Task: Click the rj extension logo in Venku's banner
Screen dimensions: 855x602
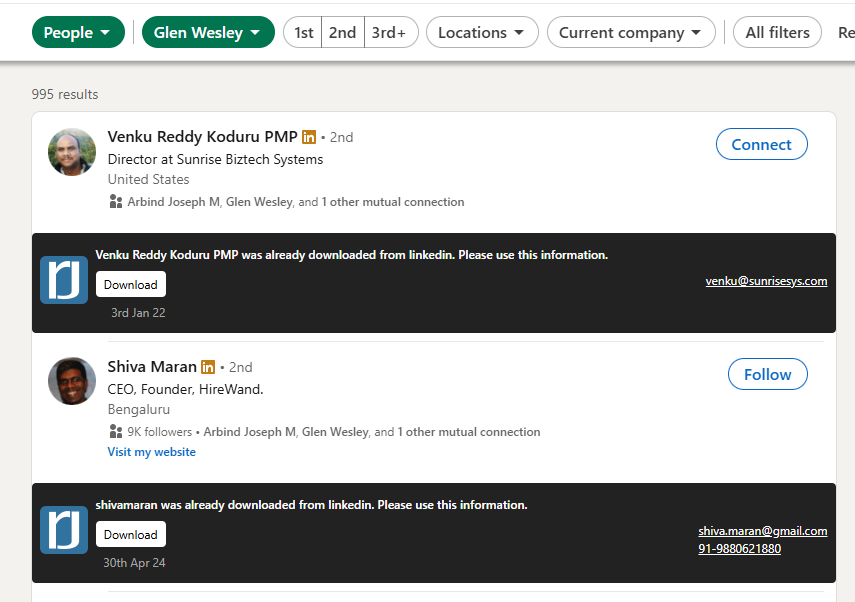Action: point(64,280)
